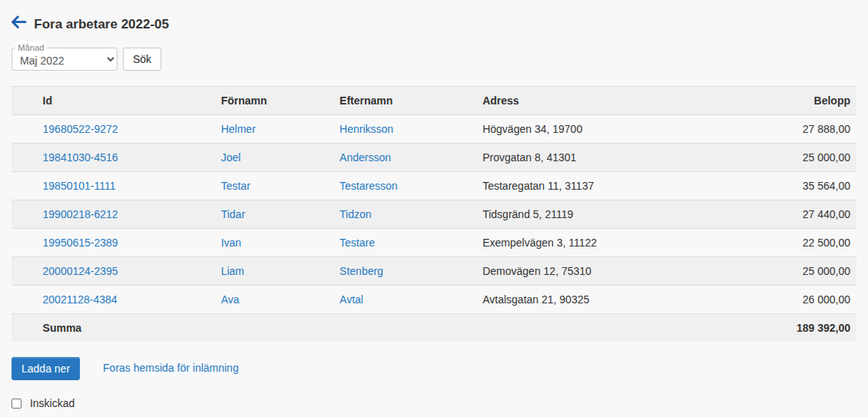Click surname Testaresson
The width and height of the screenshot is (868, 417).
tap(369, 186)
